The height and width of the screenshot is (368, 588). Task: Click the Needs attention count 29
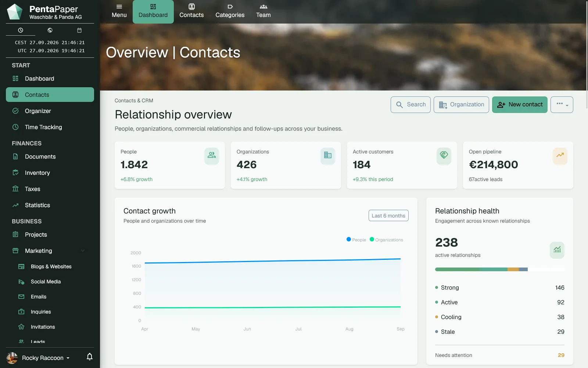561,355
